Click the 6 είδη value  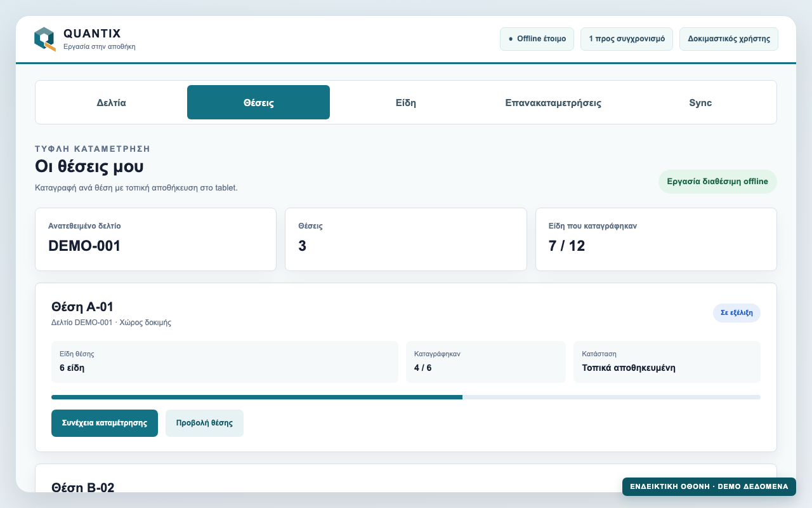(72, 368)
